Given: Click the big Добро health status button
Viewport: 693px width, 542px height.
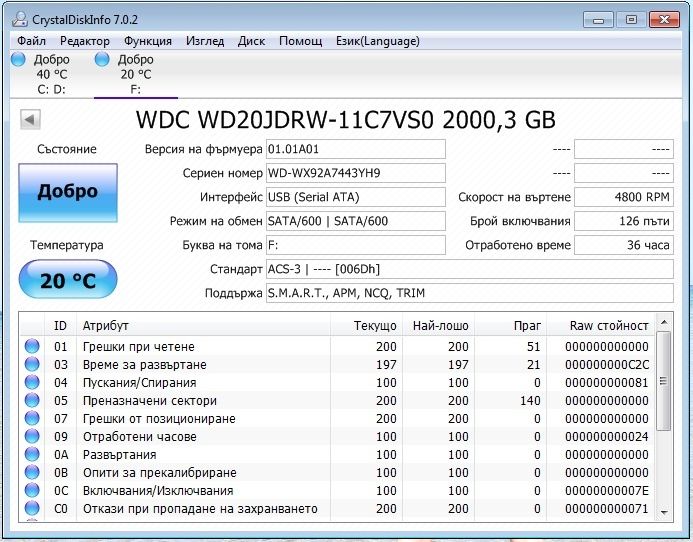Looking at the screenshot, I should point(68,192).
